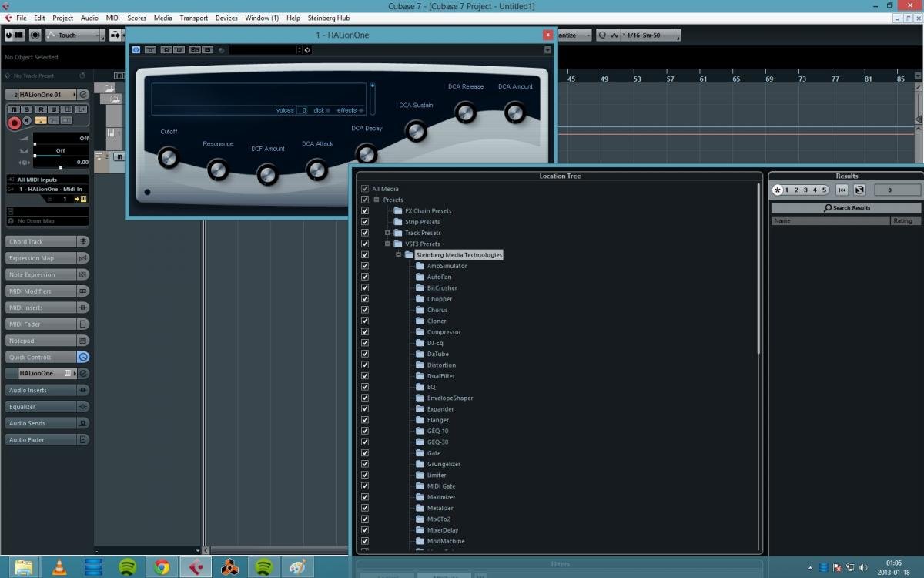This screenshot has height=578, width=924.
Task: Open the File menu
Action: click(x=21, y=18)
